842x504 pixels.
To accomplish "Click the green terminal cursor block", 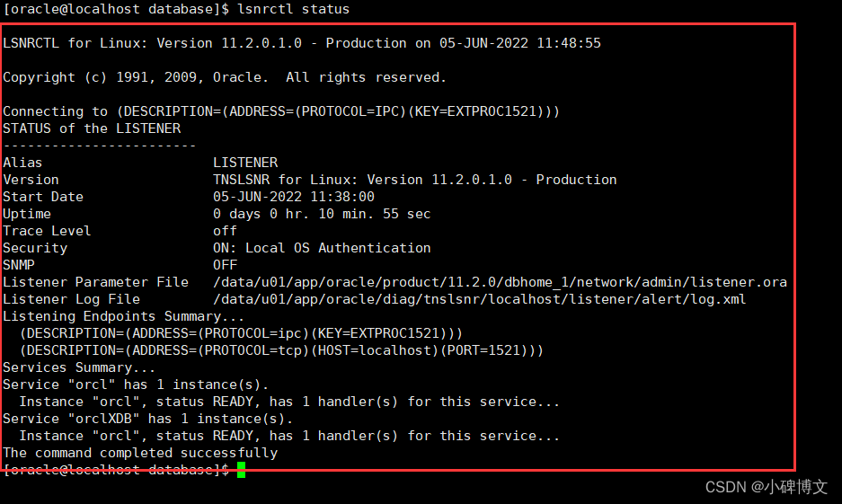I will click(241, 470).
